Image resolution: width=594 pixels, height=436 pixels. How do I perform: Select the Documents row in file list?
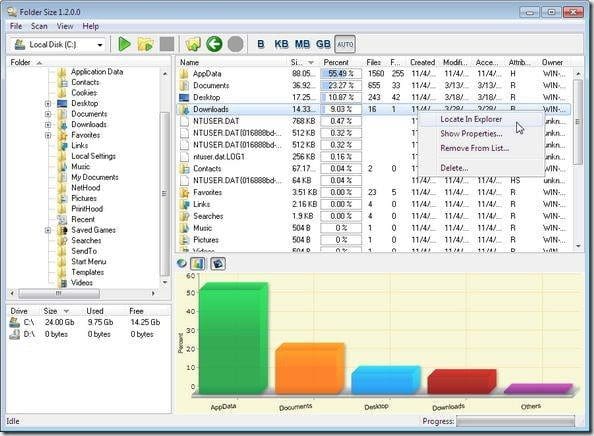pos(374,86)
